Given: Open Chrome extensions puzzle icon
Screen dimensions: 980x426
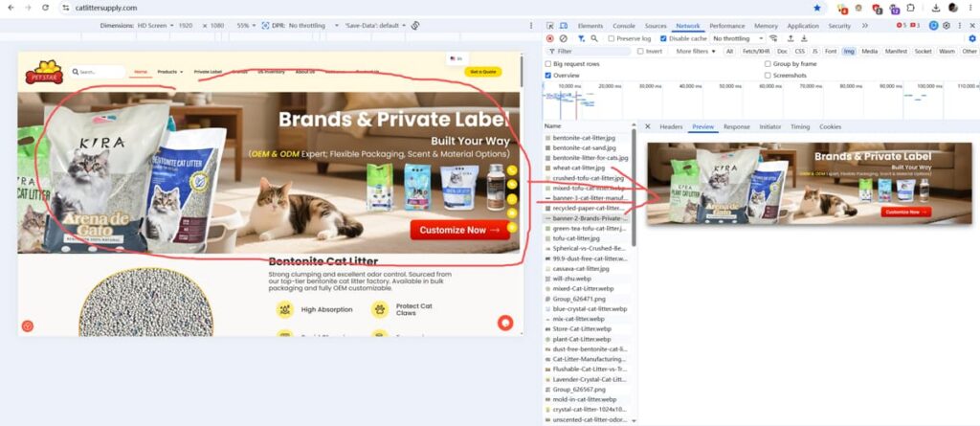Looking at the screenshot, I should [911, 8].
